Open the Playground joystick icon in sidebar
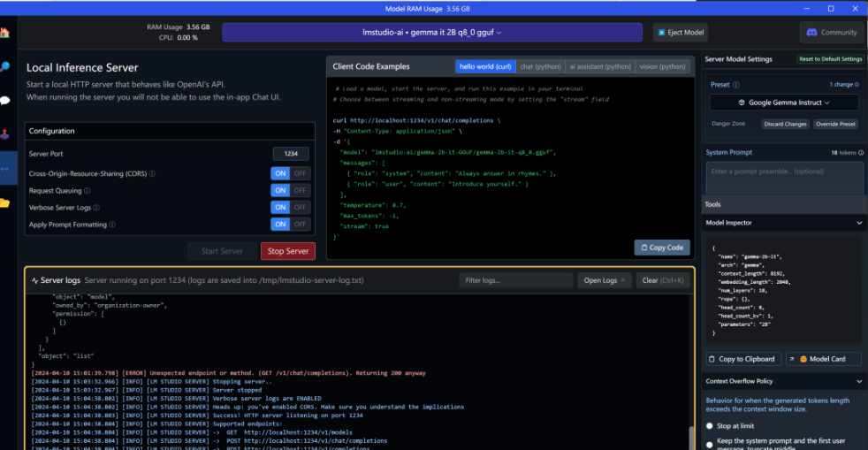This screenshot has height=450, width=868. click(4, 135)
